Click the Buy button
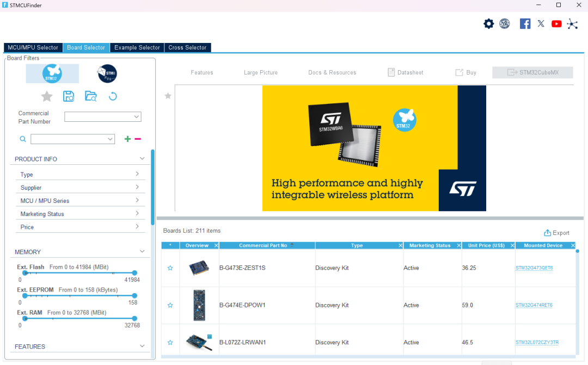Viewport: 588px width, 365px height. 465,72
